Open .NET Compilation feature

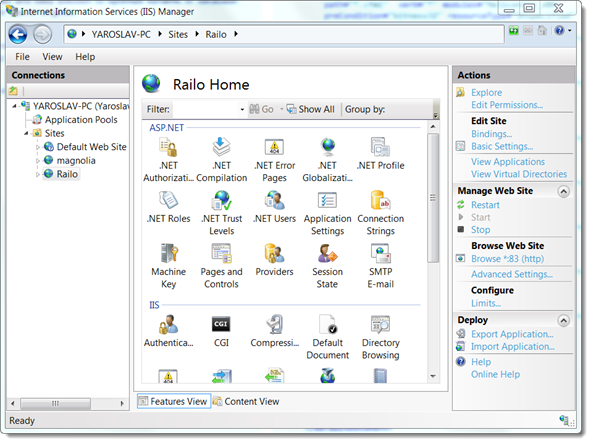(222, 160)
